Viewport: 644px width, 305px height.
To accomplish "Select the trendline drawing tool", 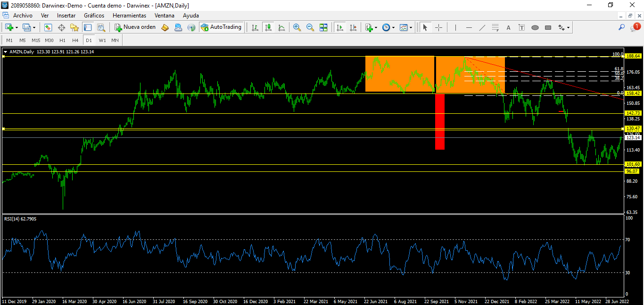I will coord(482,27).
